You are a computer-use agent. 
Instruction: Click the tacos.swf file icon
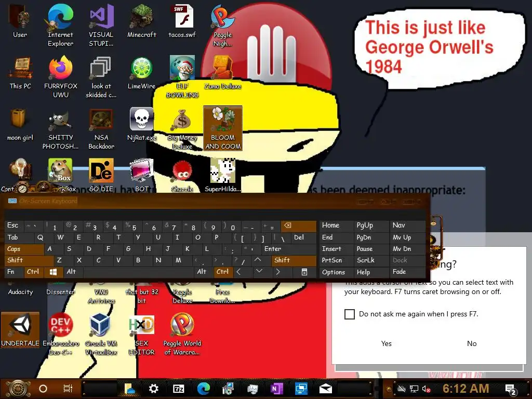click(x=182, y=21)
